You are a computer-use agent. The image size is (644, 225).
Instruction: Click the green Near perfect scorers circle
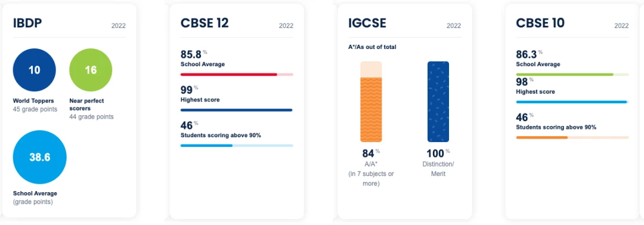91,70
